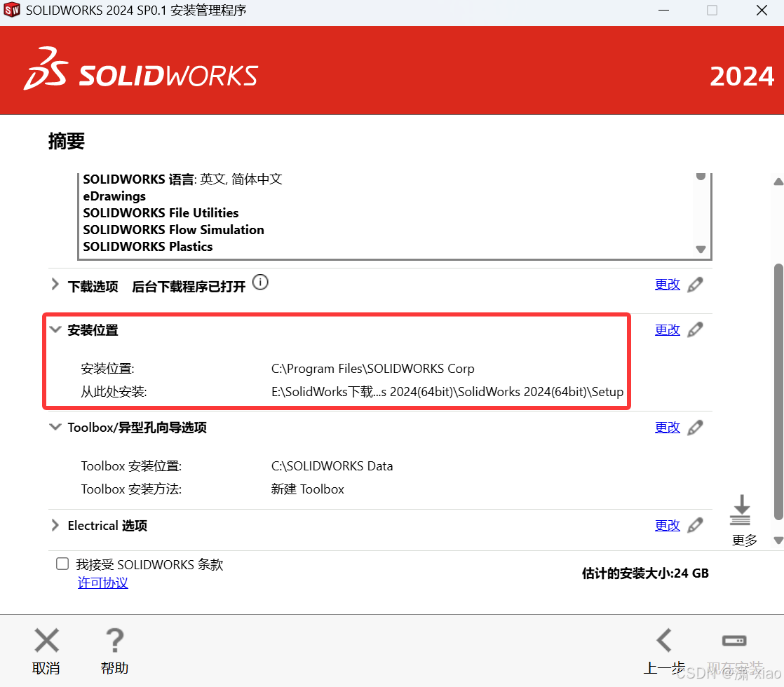Click the 更改 link for 下载选项
The height and width of the screenshot is (687, 784).
(x=668, y=285)
